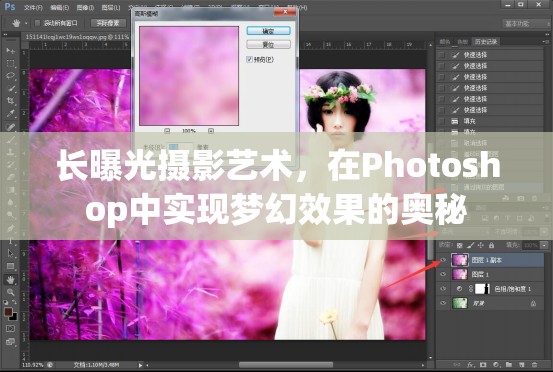
Task: Select the Crop tool
Action: (11, 101)
